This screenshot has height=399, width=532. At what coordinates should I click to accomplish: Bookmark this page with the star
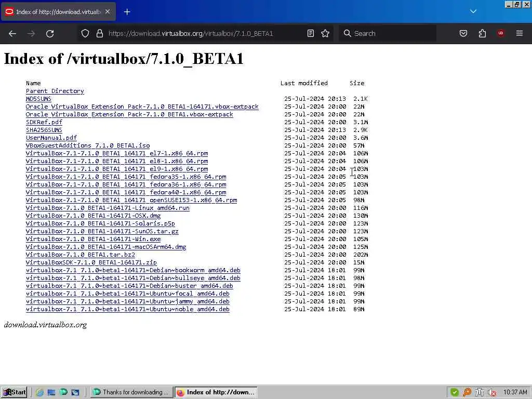tap(325, 33)
